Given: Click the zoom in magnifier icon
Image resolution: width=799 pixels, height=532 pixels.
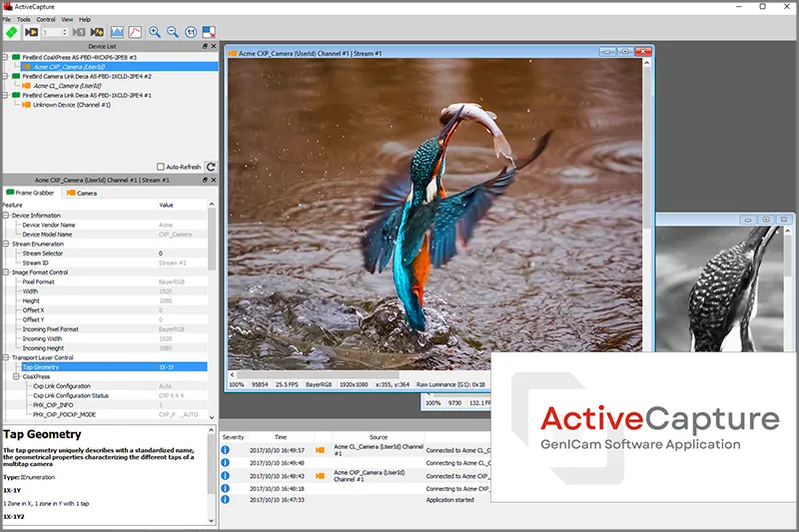Looking at the screenshot, I should pos(155,32).
